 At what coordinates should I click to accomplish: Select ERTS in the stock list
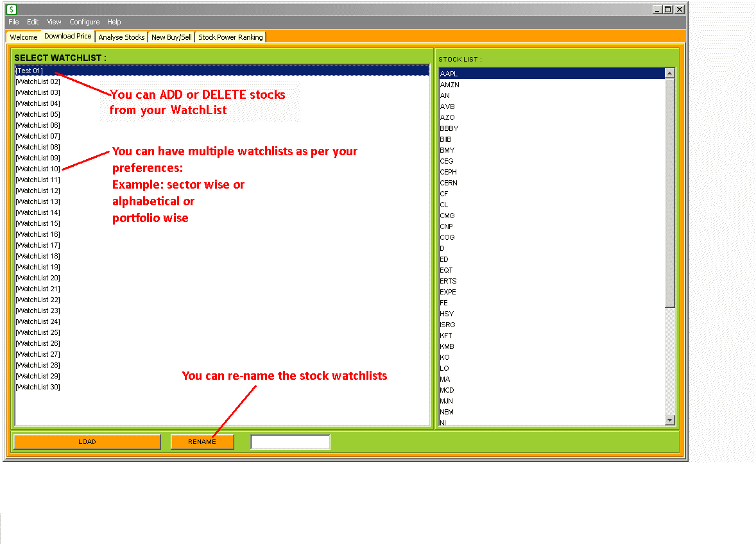click(x=552, y=282)
